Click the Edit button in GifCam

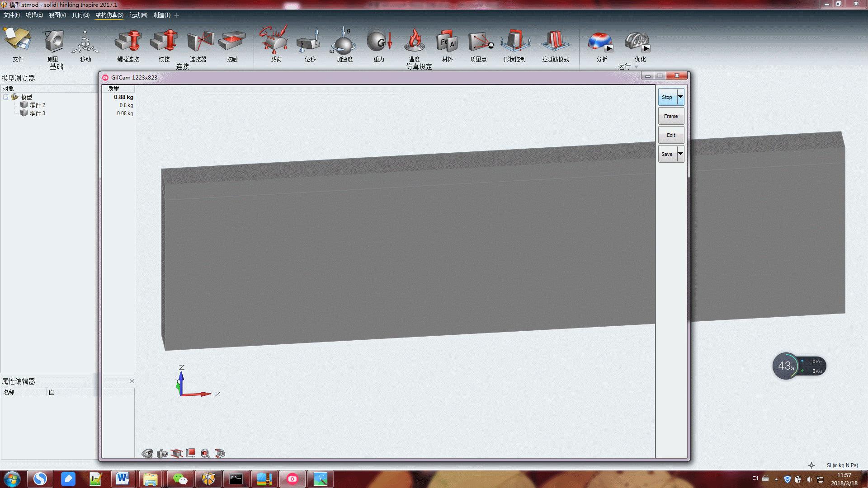[x=670, y=135]
